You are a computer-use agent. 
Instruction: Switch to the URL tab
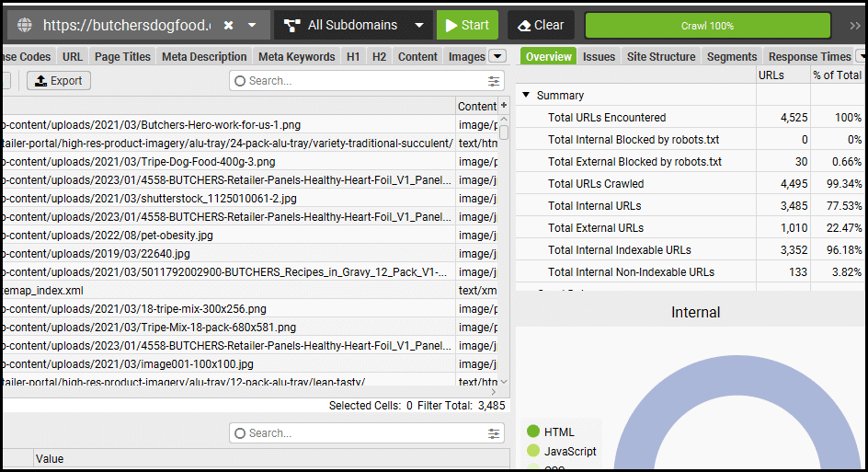[73, 56]
